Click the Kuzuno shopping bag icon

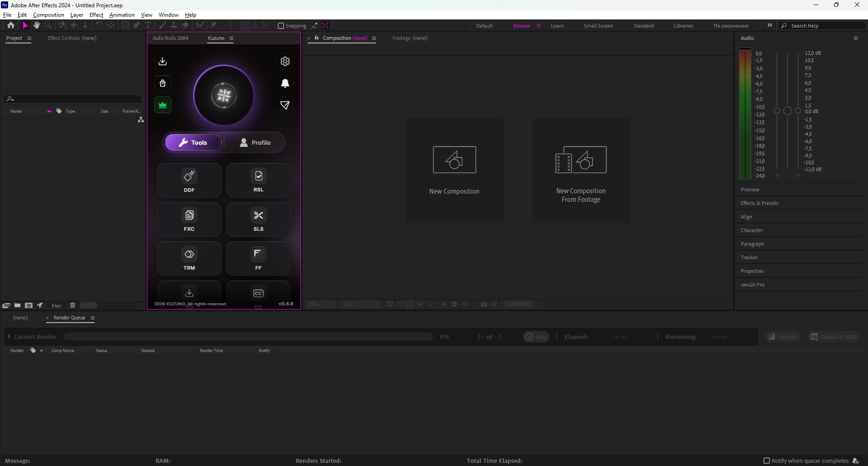163,83
